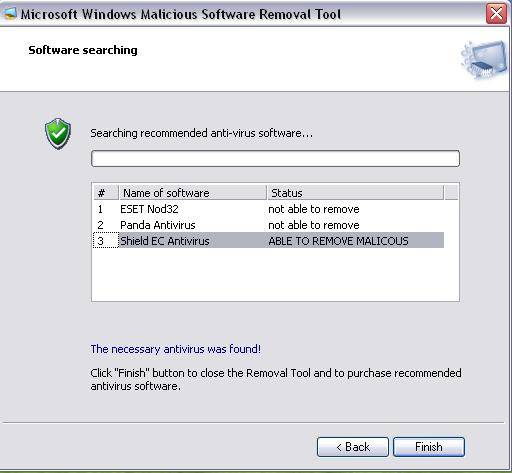Select the Panda Antivirus row

click(x=268, y=225)
